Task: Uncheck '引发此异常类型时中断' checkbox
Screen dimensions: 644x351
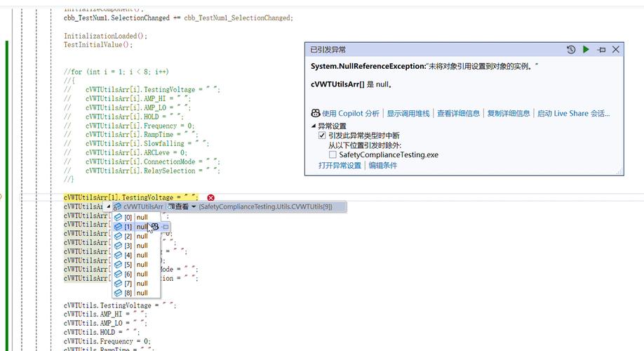Action: pyautogui.click(x=322, y=135)
